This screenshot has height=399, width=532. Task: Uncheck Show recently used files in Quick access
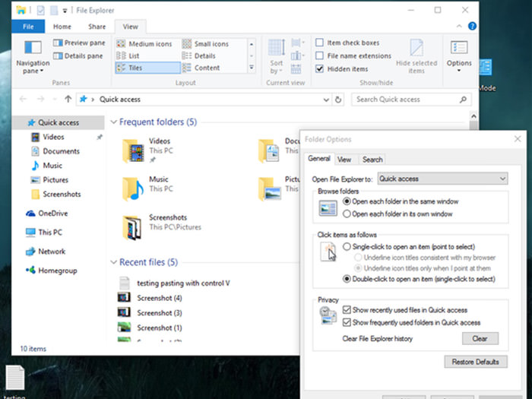[x=347, y=310]
